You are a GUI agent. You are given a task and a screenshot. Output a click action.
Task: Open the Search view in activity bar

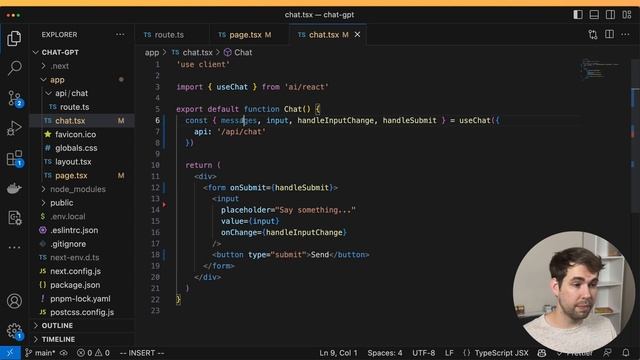point(14,68)
